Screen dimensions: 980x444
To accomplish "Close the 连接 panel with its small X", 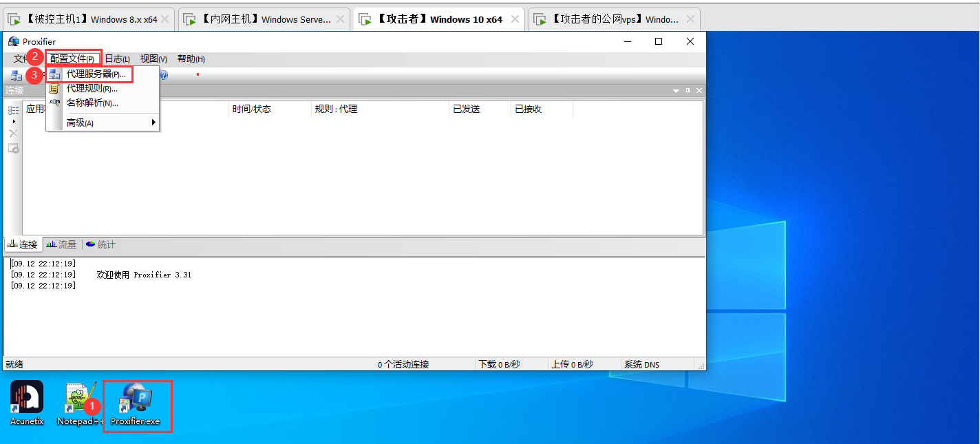I will [x=699, y=91].
